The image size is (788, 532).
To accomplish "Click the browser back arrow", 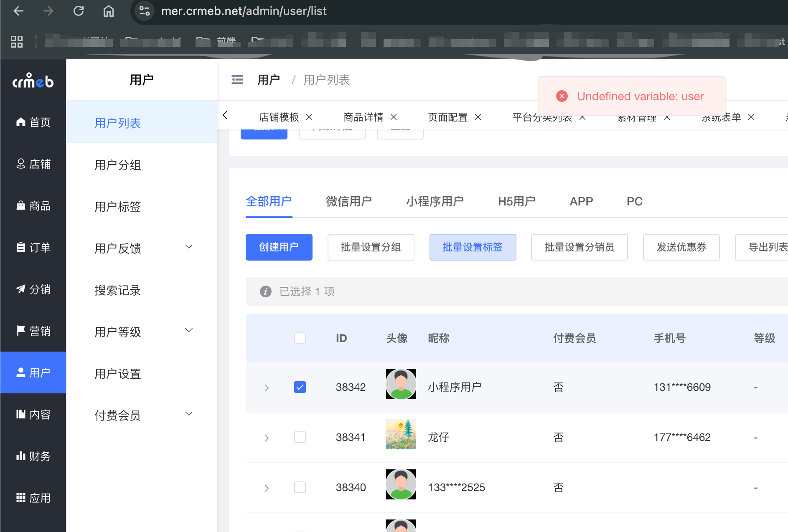I will coord(18,11).
